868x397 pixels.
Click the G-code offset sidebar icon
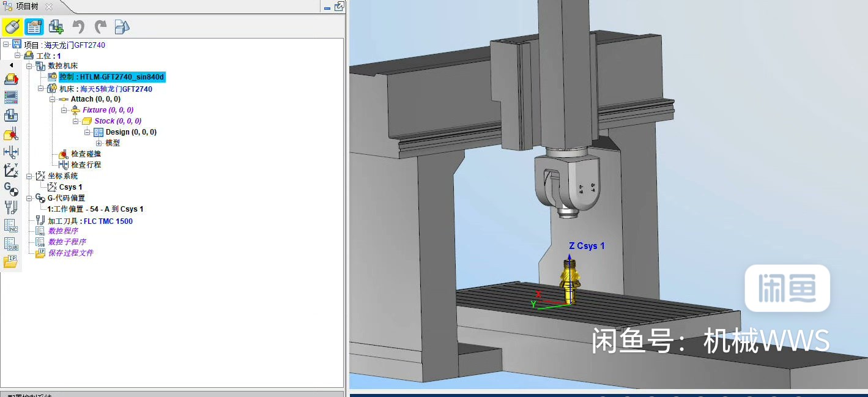(x=11, y=190)
